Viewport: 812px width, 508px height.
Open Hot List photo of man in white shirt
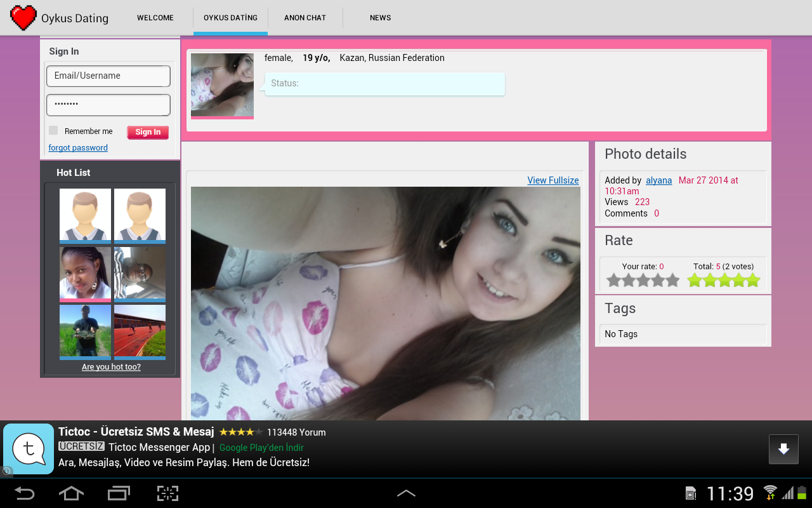[140, 274]
